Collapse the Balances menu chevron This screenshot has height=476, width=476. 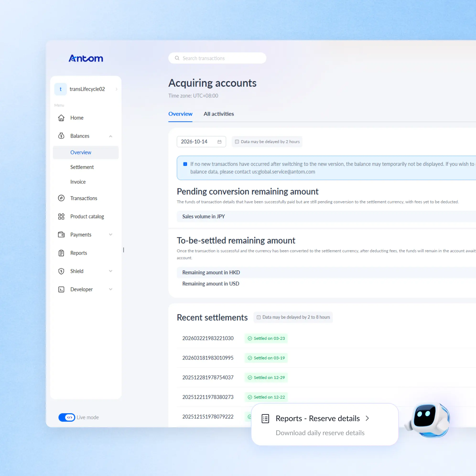pos(111,136)
